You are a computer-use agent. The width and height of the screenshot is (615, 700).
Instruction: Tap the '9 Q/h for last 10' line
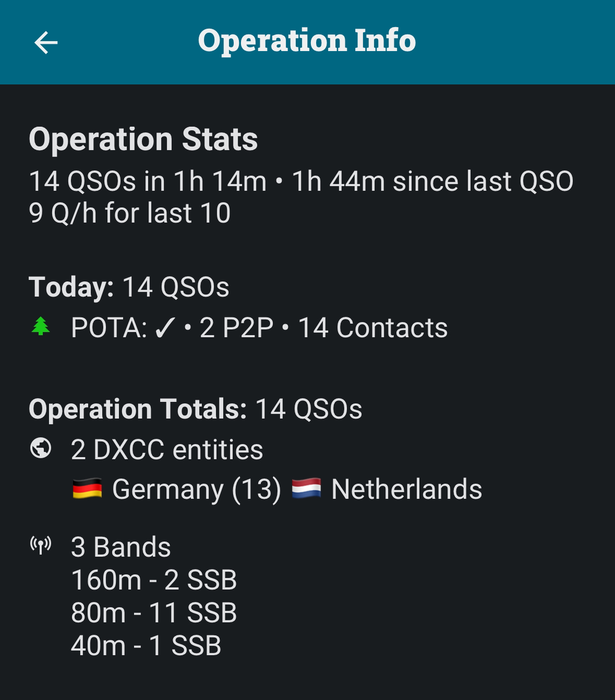click(x=130, y=213)
